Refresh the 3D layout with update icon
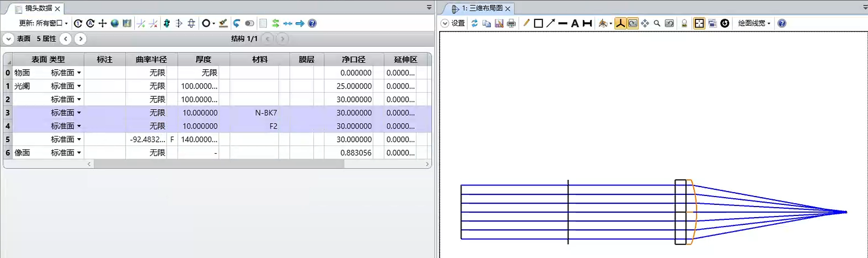The image size is (868, 258). [475, 23]
